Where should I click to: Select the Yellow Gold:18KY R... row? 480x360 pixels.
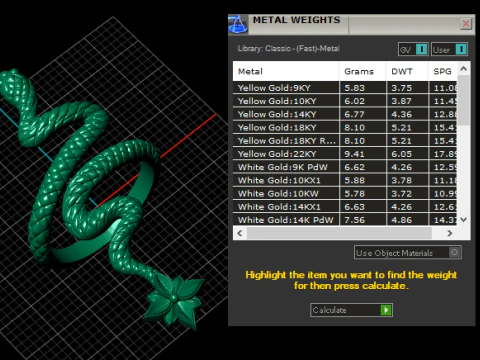345,141
